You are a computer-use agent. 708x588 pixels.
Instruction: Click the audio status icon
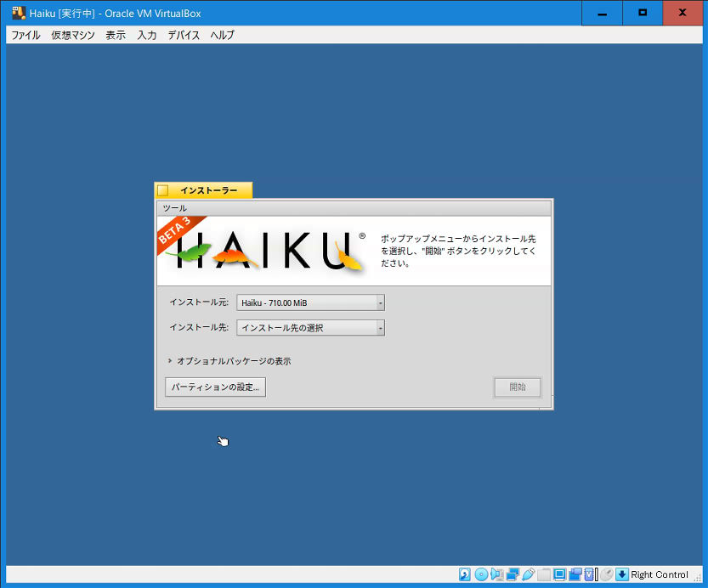point(497,574)
